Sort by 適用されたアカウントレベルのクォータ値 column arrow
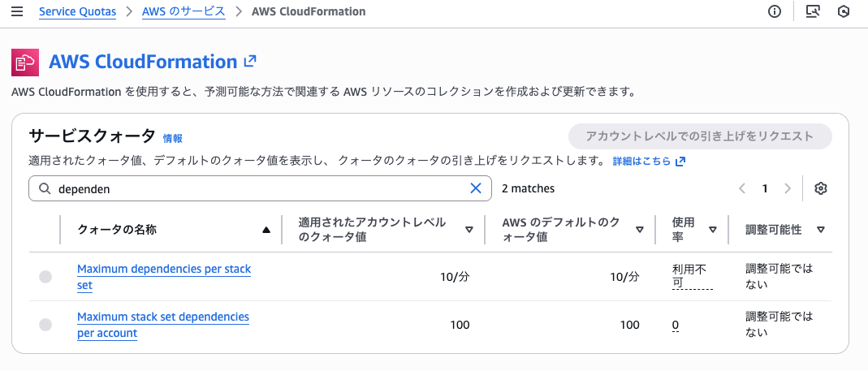This screenshot has width=868, height=371. click(469, 230)
